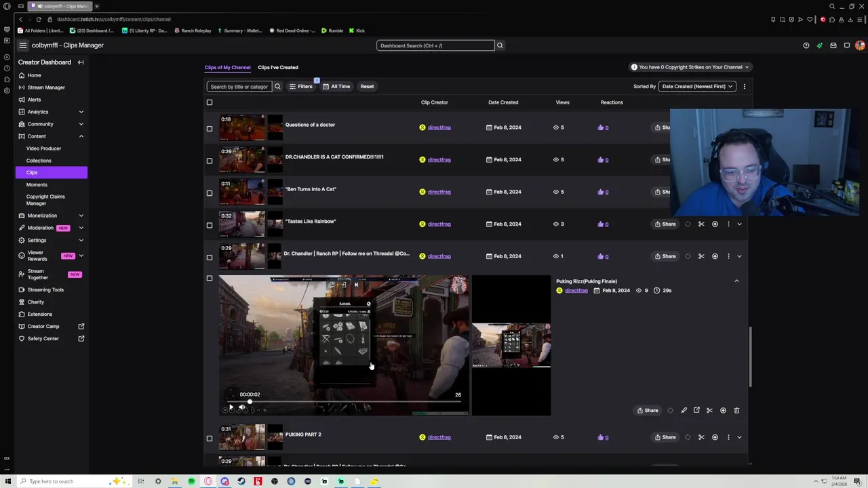Click the Reset filters button
This screenshot has width=868, height=488.
pyautogui.click(x=367, y=86)
